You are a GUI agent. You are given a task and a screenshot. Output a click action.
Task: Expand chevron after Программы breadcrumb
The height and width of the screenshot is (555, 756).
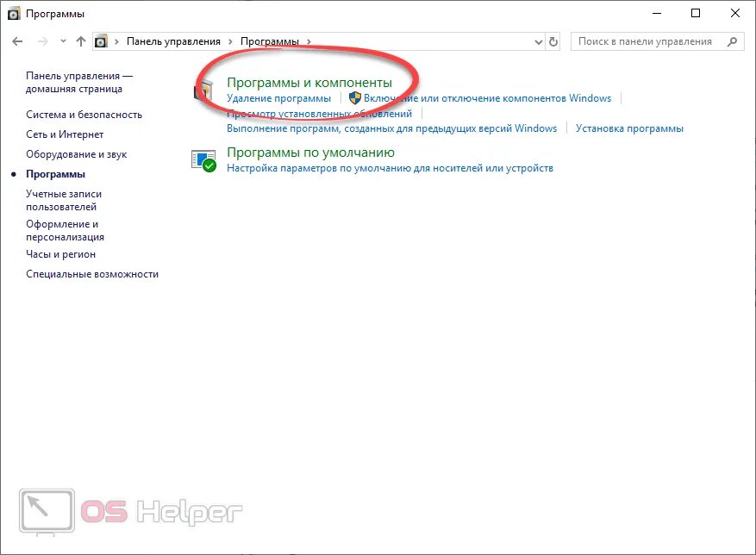[x=309, y=41]
